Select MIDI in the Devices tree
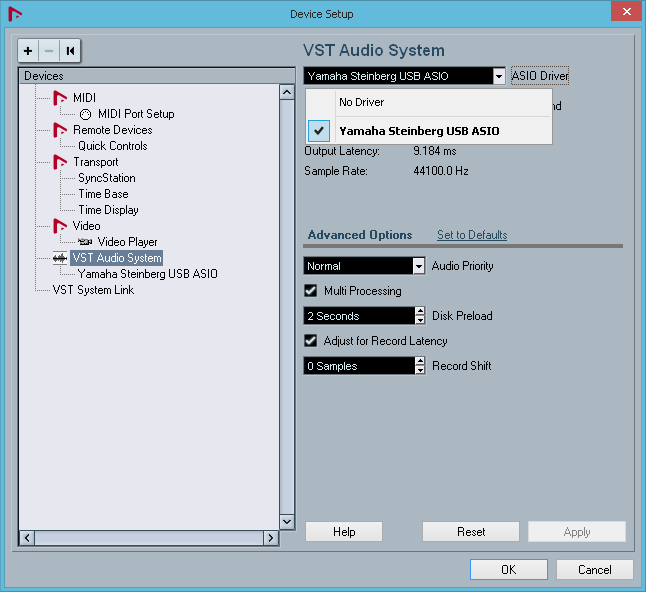The image size is (646, 592). 84,98
